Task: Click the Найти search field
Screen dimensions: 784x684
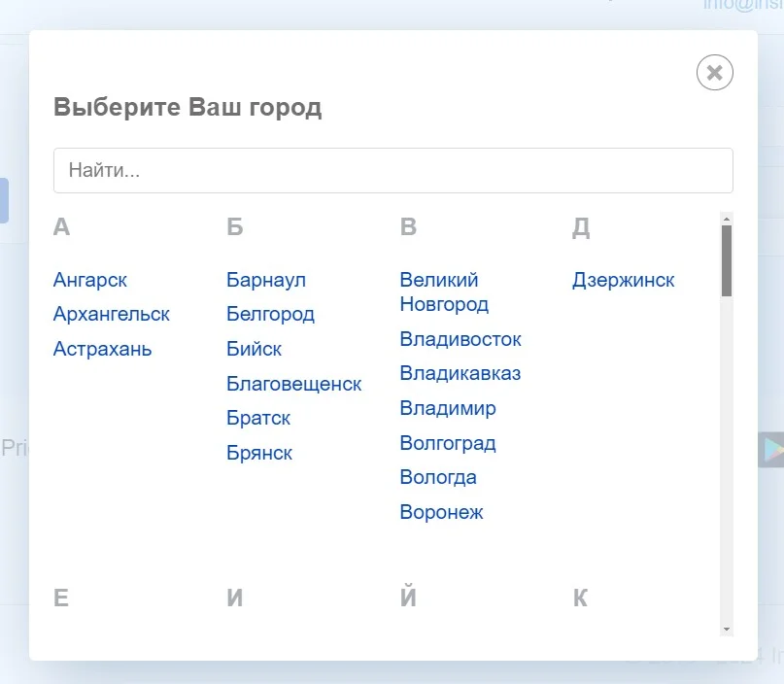Action: 392,171
